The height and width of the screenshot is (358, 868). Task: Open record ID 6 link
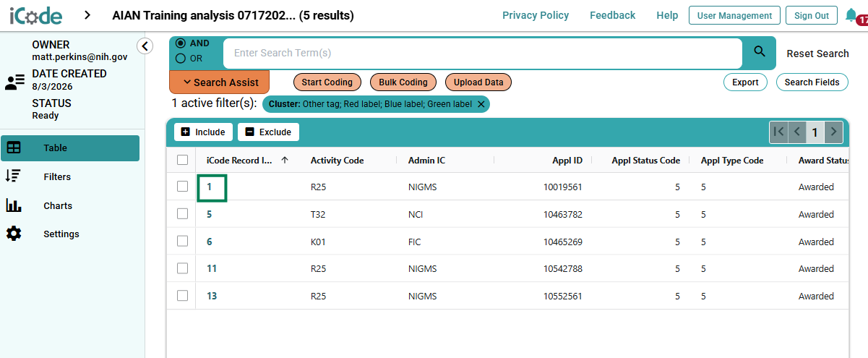point(210,242)
